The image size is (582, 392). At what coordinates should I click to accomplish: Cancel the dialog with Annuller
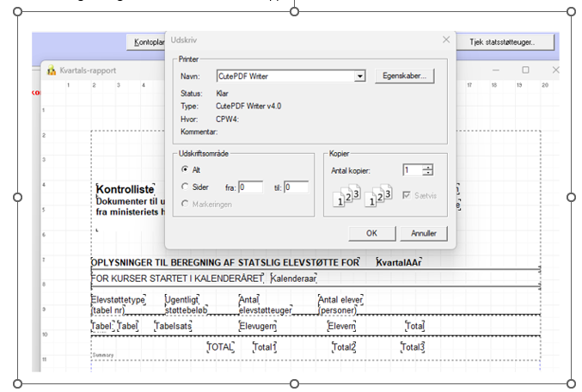pyautogui.click(x=424, y=233)
